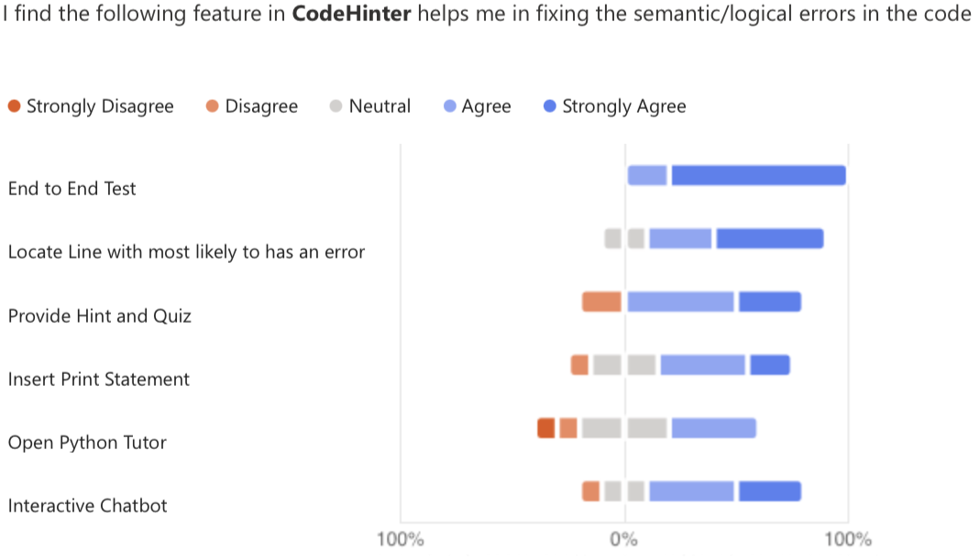Click the Strongly Disagree bar for Open Python Tutor

tap(546, 428)
